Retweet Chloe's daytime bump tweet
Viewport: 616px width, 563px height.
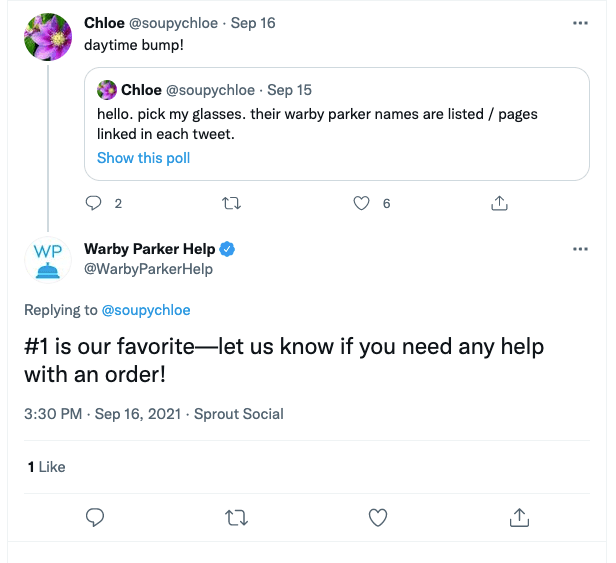(x=231, y=203)
